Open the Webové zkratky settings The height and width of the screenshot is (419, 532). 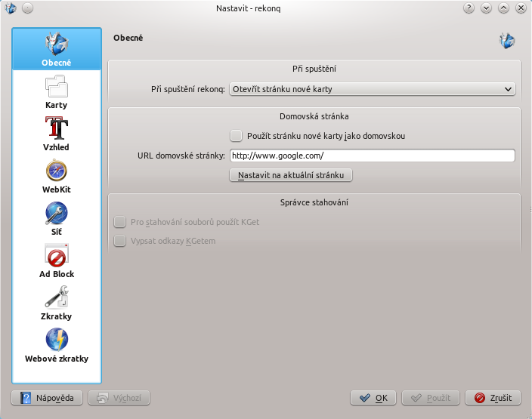click(x=57, y=346)
